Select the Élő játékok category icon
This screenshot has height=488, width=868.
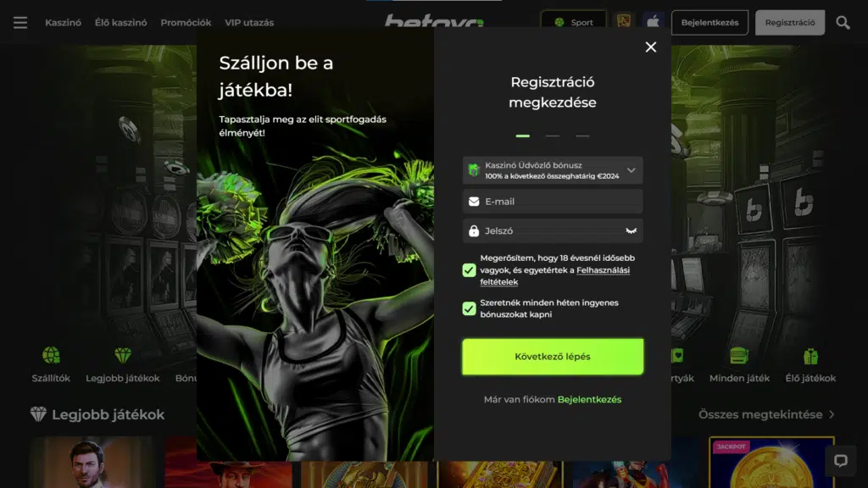coord(810,355)
